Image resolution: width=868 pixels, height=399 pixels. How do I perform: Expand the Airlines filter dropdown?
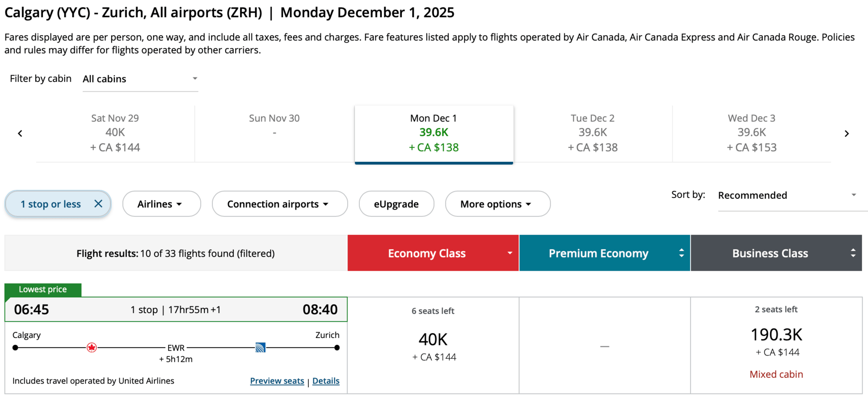point(161,204)
